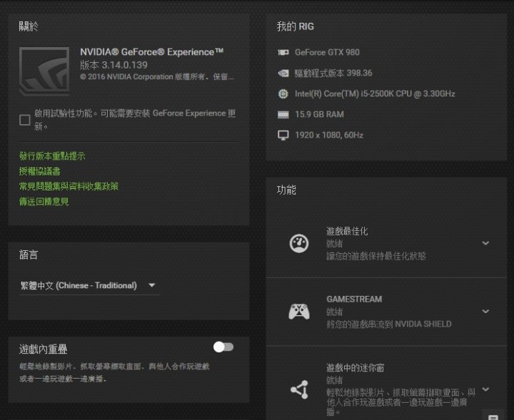Image resolution: width=514 pixels, height=420 pixels.
Task: Click the GAMESTREAM game controller icon
Action: point(299,312)
